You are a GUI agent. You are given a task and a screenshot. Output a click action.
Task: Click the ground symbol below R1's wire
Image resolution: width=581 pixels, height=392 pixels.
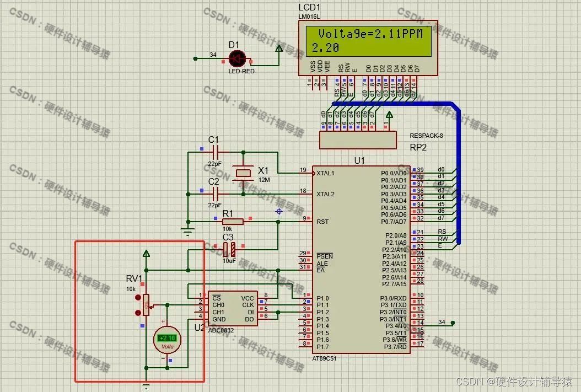pyautogui.click(x=188, y=232)
